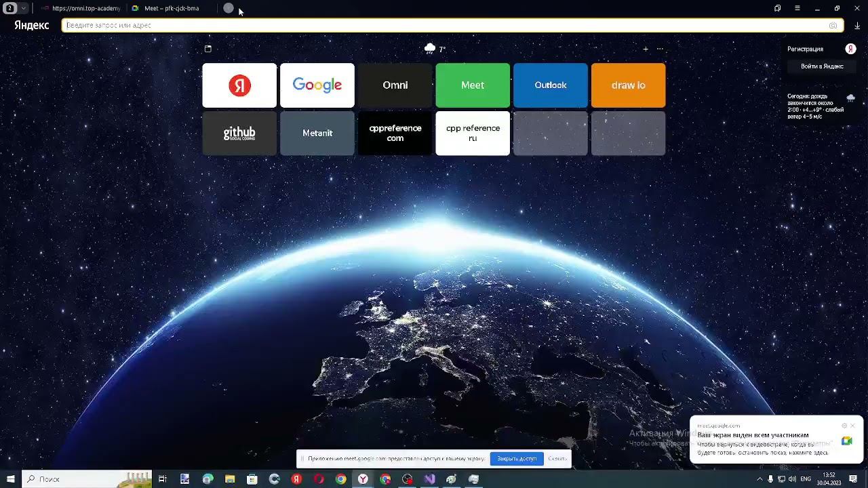Open image search camera icon in address bar
This screenshot has width=868, height=488.
point(833,25)
